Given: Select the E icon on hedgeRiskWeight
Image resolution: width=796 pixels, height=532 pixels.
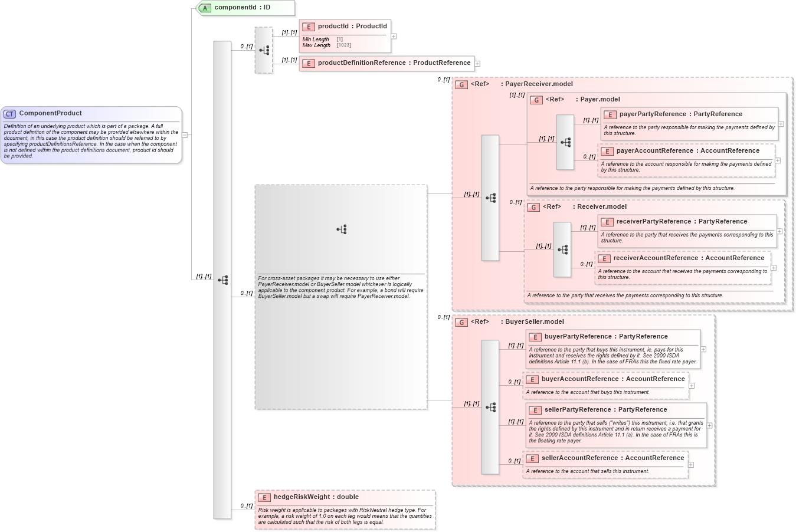Looking at the screenshot, I should 264,497.
